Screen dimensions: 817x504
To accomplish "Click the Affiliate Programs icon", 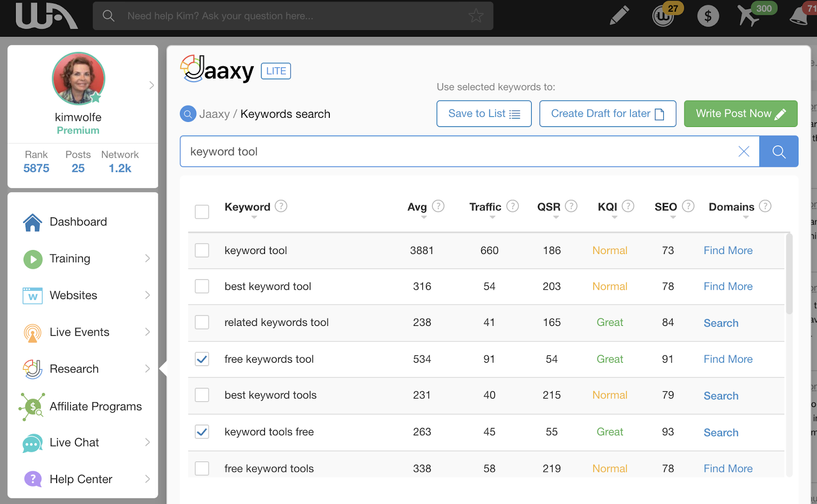I will pos(32,407).
